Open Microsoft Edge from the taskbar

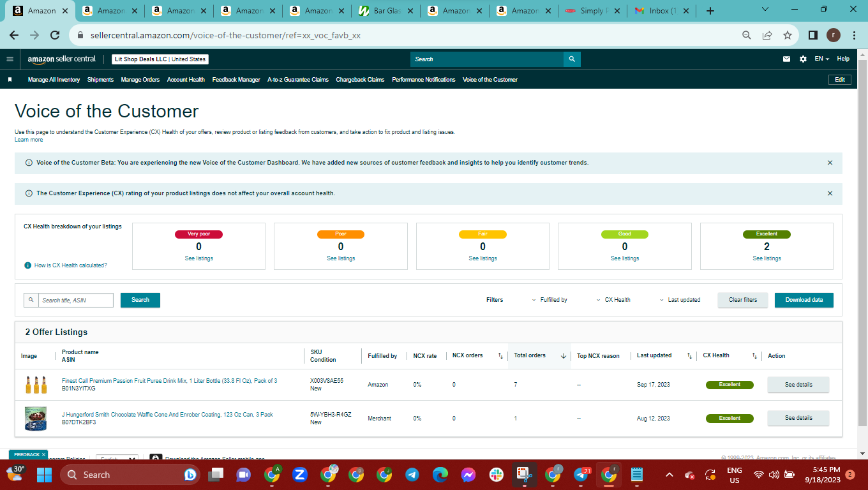440,475
